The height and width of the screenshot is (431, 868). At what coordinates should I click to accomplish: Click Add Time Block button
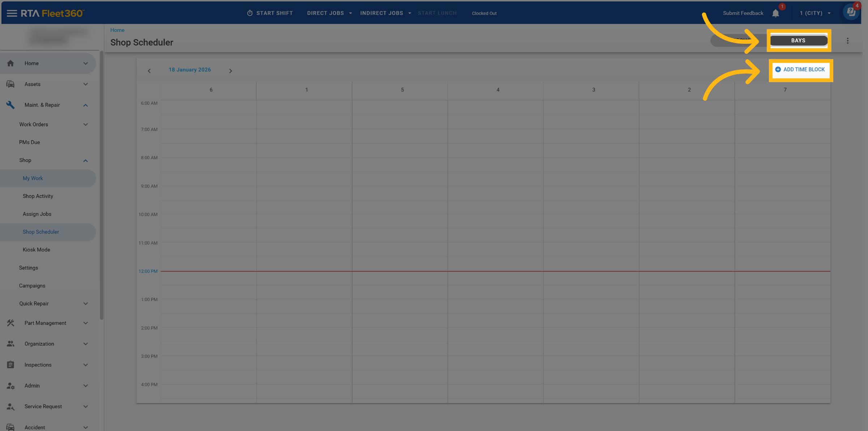[x=800, y=69]
